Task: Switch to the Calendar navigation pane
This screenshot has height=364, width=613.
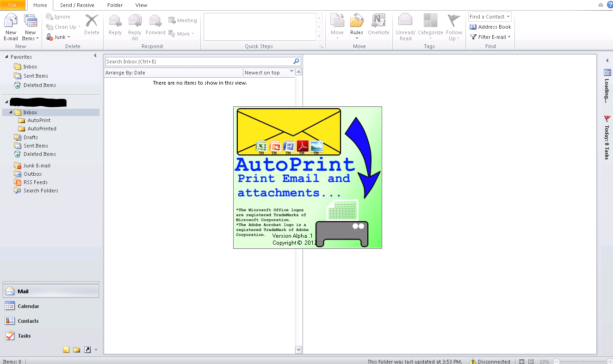Action: (x=28, y=306)
